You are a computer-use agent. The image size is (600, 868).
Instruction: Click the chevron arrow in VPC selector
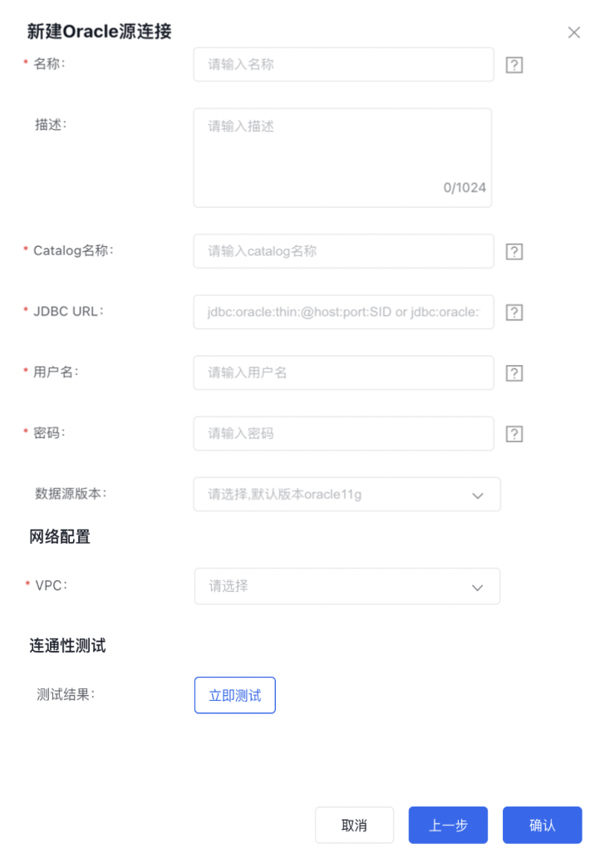coord(478,587)
